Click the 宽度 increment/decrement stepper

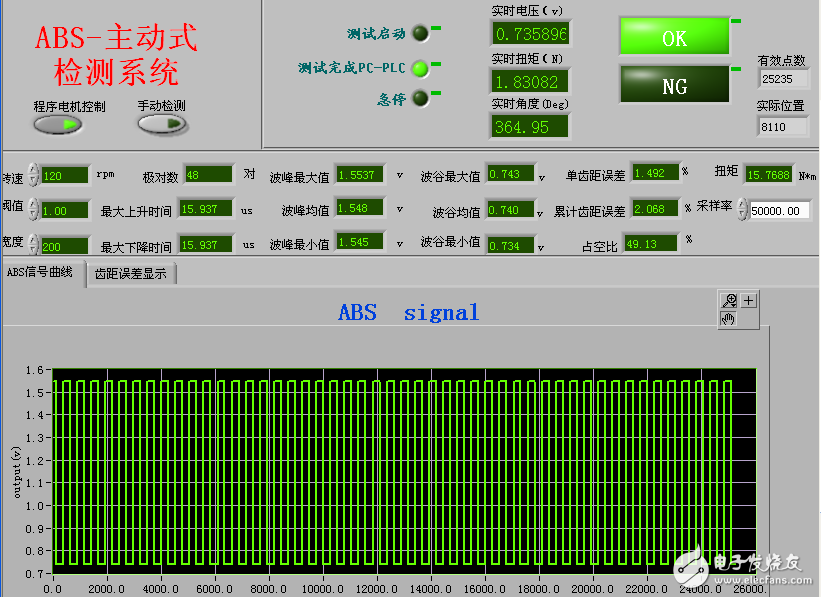point(33,245)
